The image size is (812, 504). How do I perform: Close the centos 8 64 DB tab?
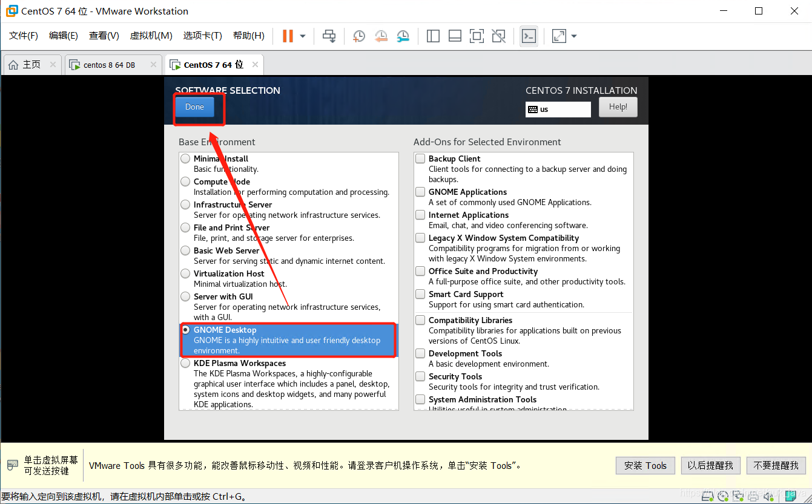[x=153, y=65]
